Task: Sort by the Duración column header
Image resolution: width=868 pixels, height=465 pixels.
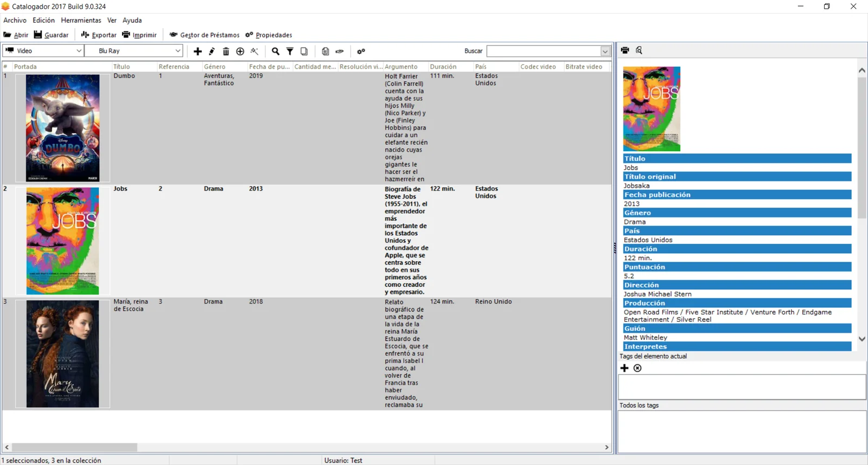Action: [450, 67]
